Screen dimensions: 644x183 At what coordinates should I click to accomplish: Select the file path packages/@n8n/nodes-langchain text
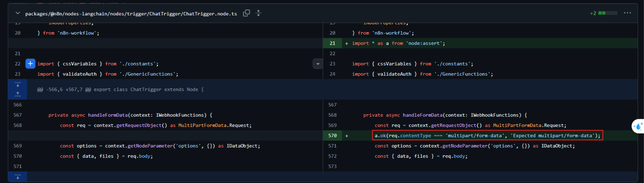pyautogui.click(x=132, y=14)
